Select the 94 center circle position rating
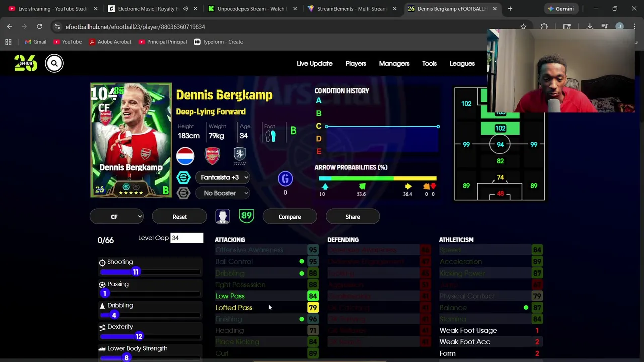Viewport: 644px width, 362px height. [500, 145]
